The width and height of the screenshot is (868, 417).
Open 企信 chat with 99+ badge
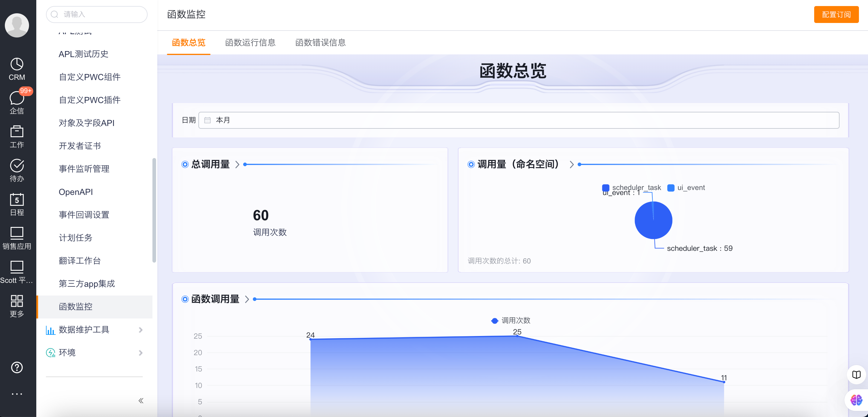tap(17, 102)
